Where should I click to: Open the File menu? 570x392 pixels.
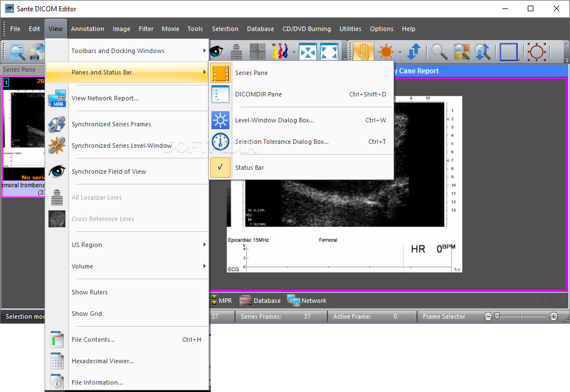pyautogui.click(x=15, y=29)
